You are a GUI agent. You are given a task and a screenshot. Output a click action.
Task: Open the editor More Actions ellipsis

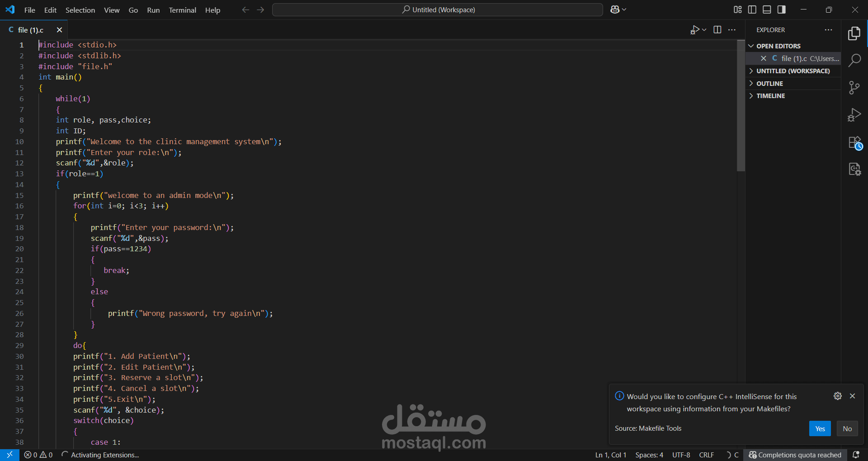click(x=732, y=30)
